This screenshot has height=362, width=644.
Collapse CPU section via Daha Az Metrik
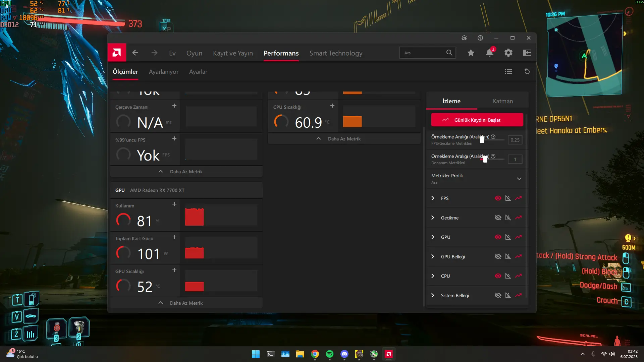coord(344,139)
